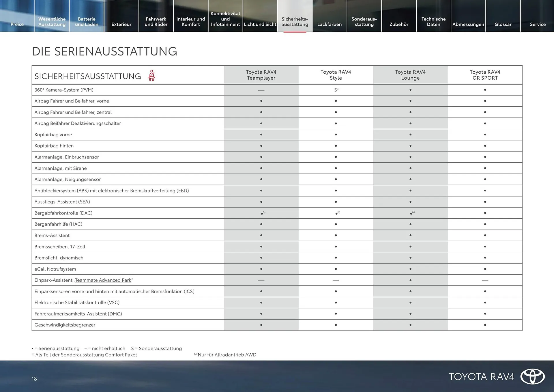Select the Sicherheitsausstattung tab

[295, 22]
